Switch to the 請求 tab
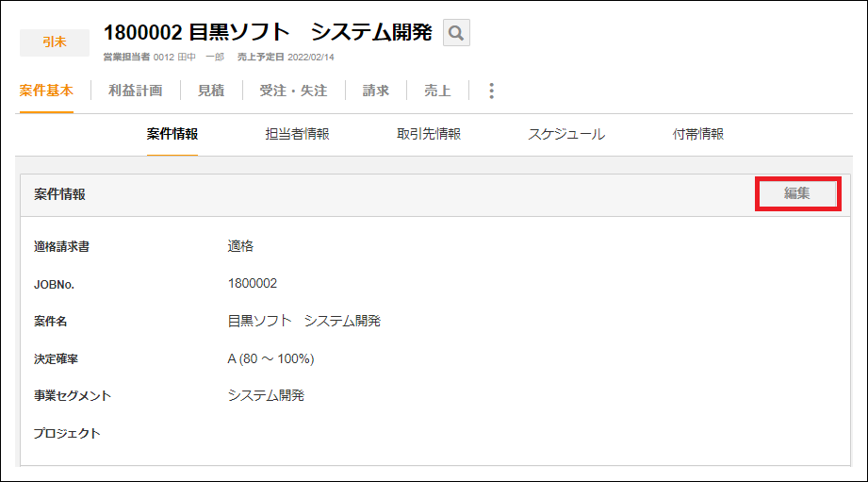Screen dimensions: 868x482 [376, 91]
